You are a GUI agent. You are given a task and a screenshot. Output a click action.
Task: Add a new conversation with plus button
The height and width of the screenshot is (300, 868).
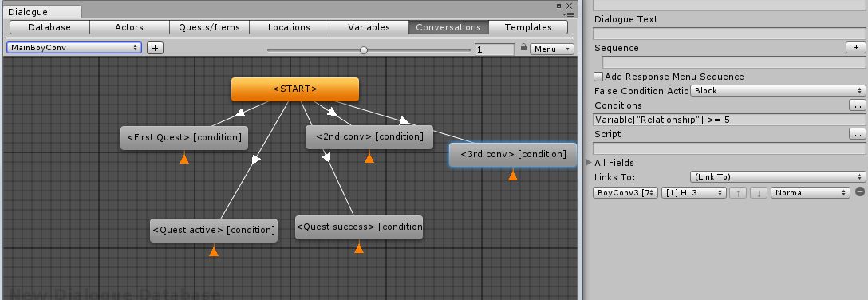point(155,48)
